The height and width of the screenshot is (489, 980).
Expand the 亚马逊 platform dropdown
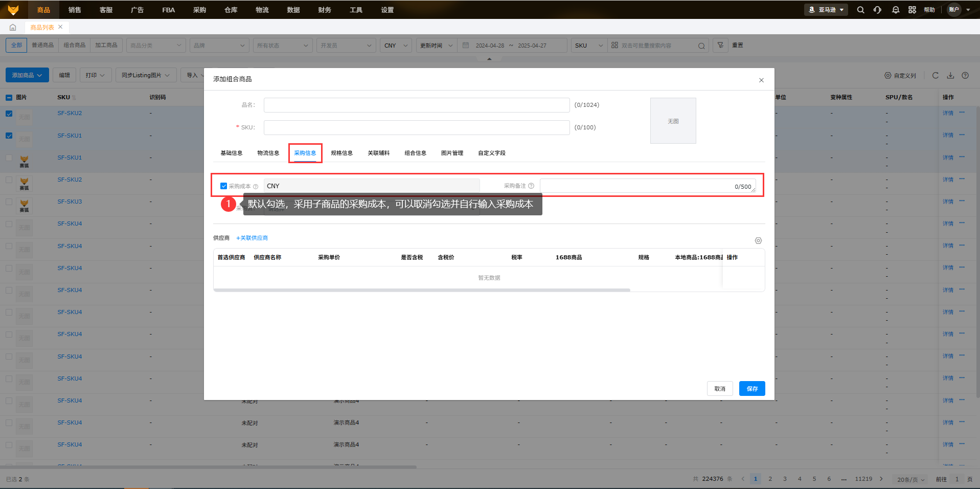826,10
